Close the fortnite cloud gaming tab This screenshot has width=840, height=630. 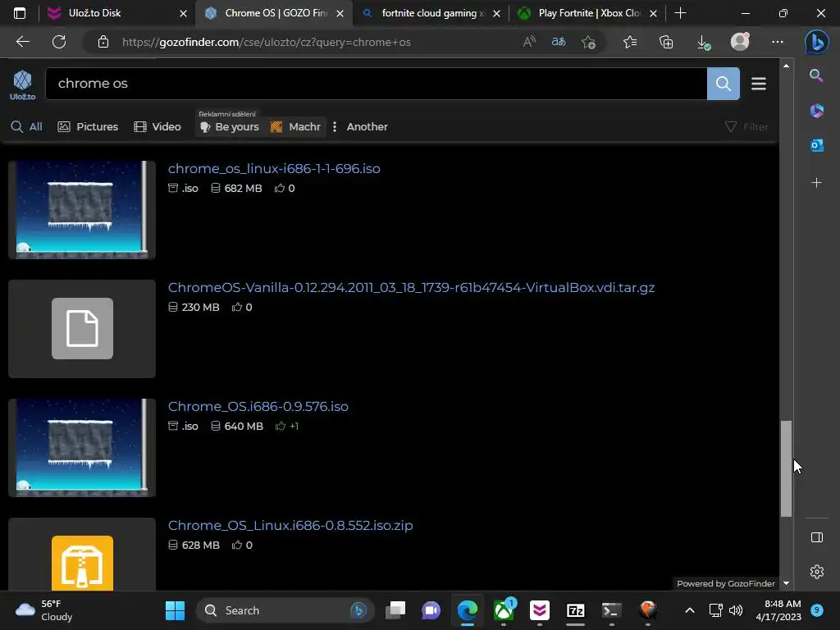496,13
